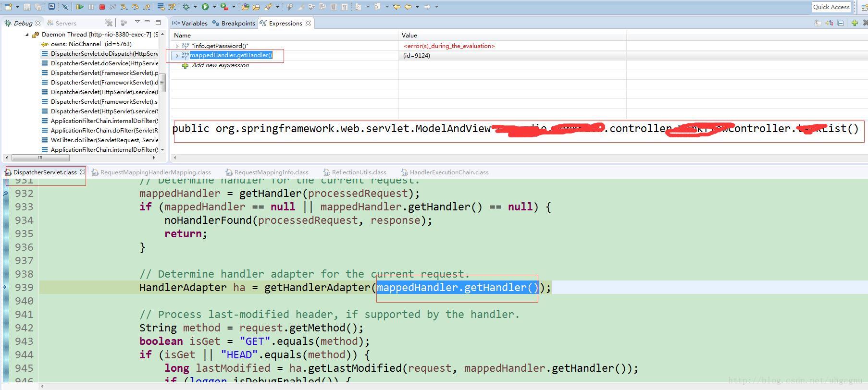868x390 pixels.
Task: Click the Forward navigation arrow icon
Action: 427,7
